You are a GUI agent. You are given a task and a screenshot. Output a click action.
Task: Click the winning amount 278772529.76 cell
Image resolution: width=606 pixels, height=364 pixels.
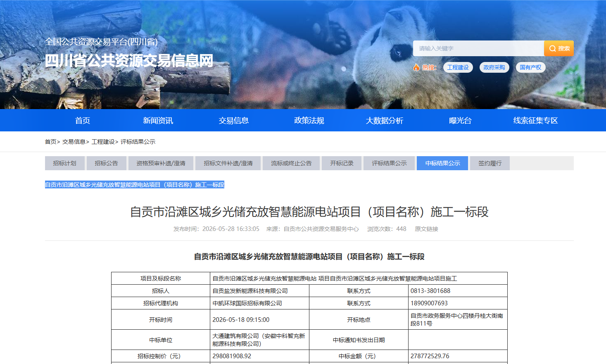point(458,356)
